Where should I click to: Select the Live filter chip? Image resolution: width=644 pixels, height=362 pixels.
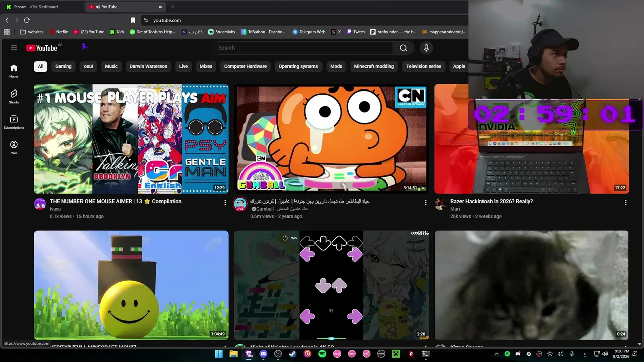pos(183,66)
